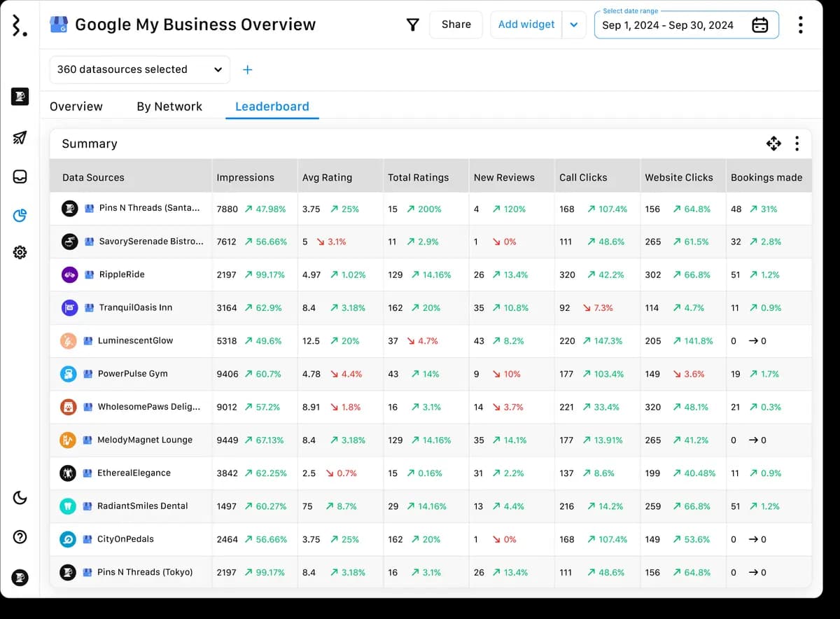The height and width of the screenshot is (619, 840).
Task: Click the plus icon to add datasource
Action: [x=247, y=70]
